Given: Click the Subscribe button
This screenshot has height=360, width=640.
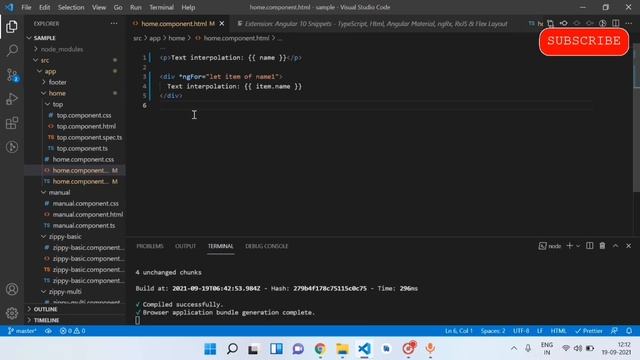Looking at the screenshot, I should tap(584, 41).
